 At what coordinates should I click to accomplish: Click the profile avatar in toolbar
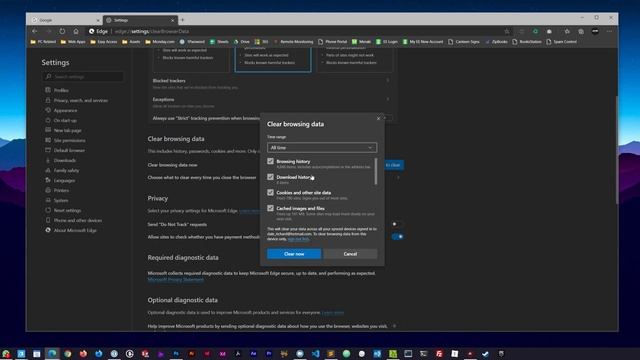click(x=595, y=31)
